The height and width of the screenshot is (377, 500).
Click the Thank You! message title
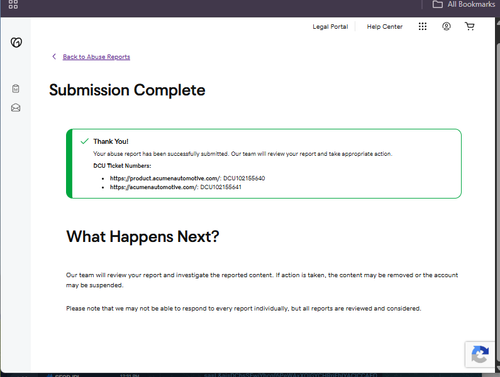pos(111,141)
